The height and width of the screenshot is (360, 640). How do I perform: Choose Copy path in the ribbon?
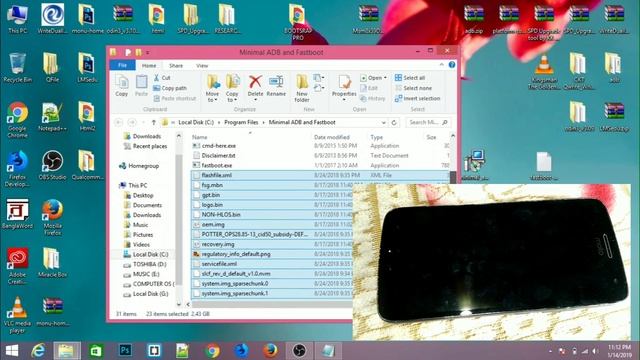[170, 88]
